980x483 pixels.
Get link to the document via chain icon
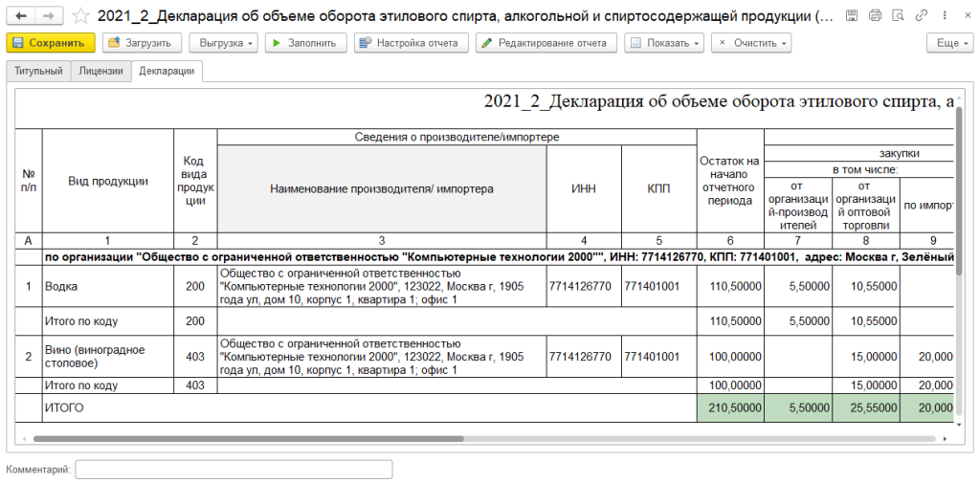(x=920, y=16)
